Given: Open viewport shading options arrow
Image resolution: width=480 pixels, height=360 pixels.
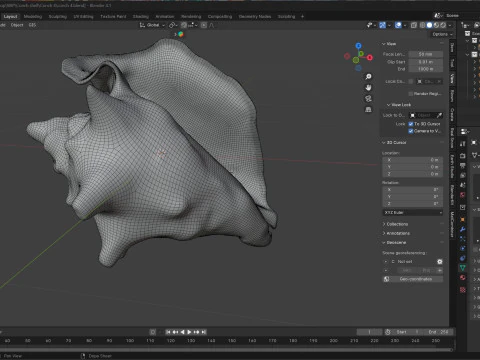Looking at the screenshot, I should click(450, 25).
